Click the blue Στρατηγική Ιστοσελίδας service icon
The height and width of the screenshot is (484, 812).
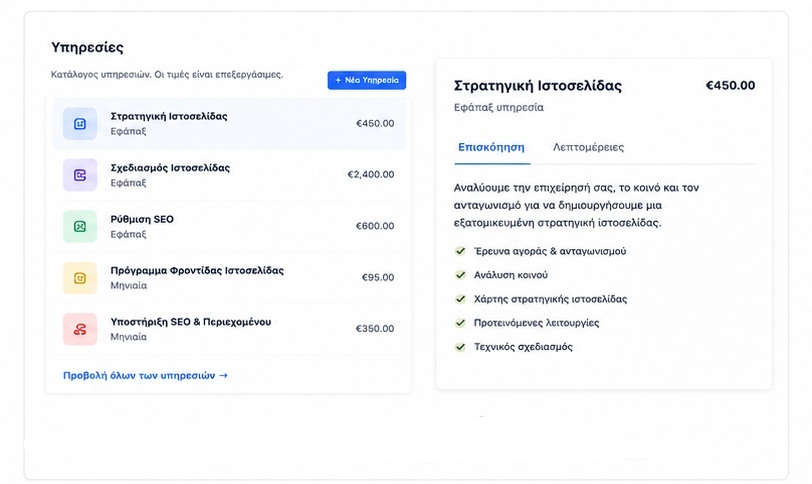(x=80, y=124)
